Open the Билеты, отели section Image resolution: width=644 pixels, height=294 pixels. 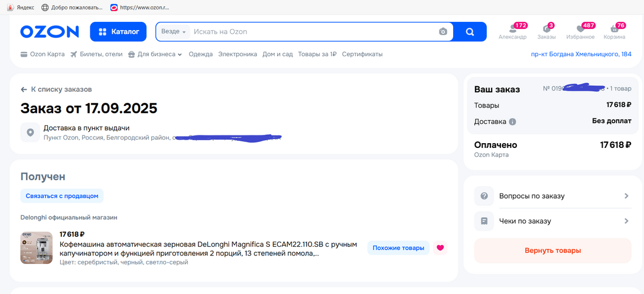[96, 54]
